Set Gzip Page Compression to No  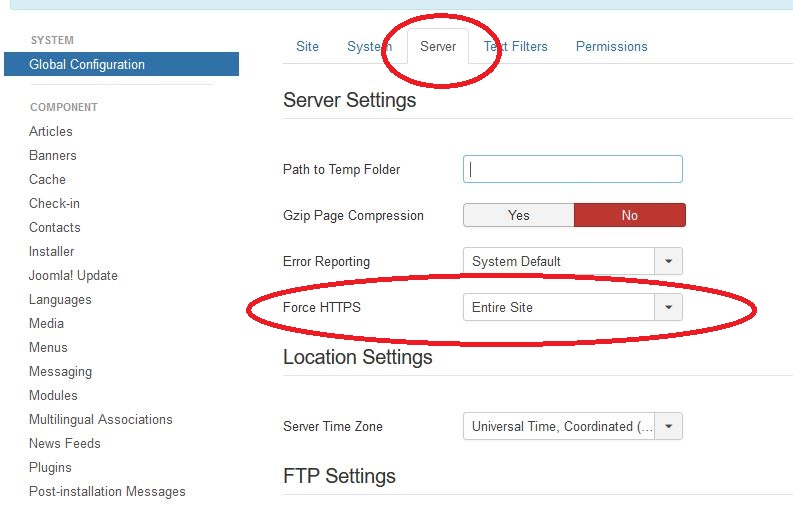629,215
